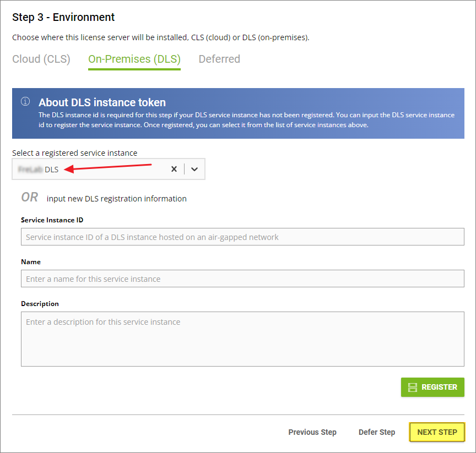Screen dimensions: 476x453
Task: Click the info icon in the blue banner
Action: click(25, 102)
